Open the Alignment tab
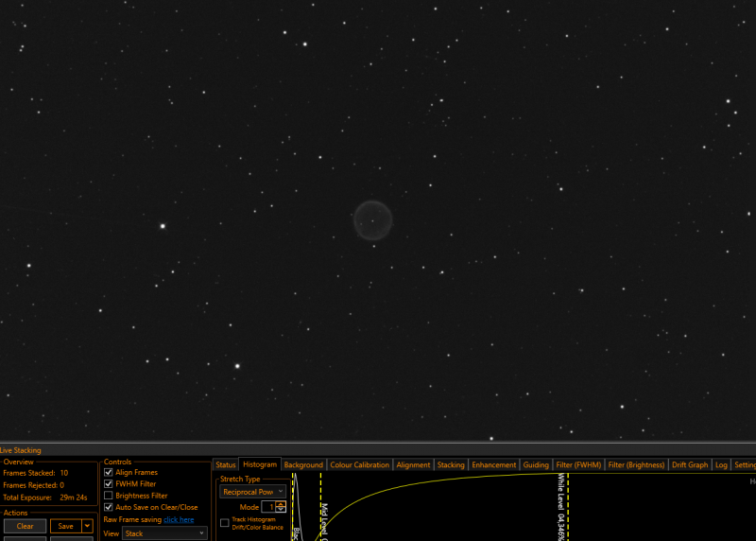756x541 pixels. [x=413, y=464]
